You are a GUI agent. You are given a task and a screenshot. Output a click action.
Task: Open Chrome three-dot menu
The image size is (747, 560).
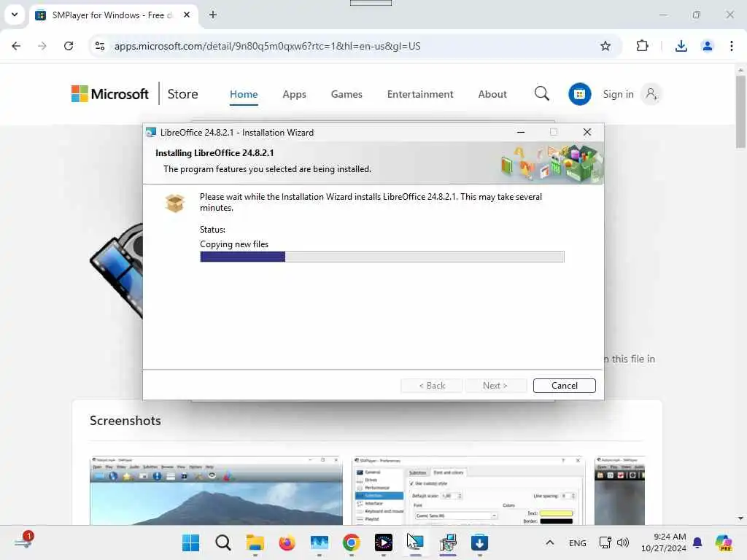731,46
